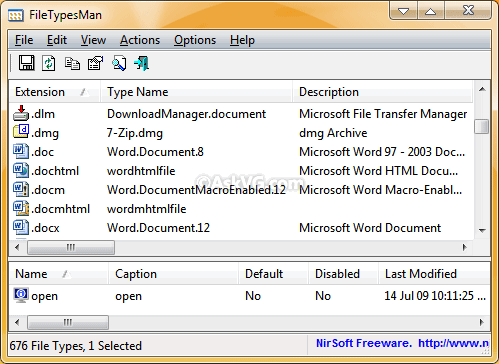
Task: Sort by the Type Name column header
Action: (196, 92)
